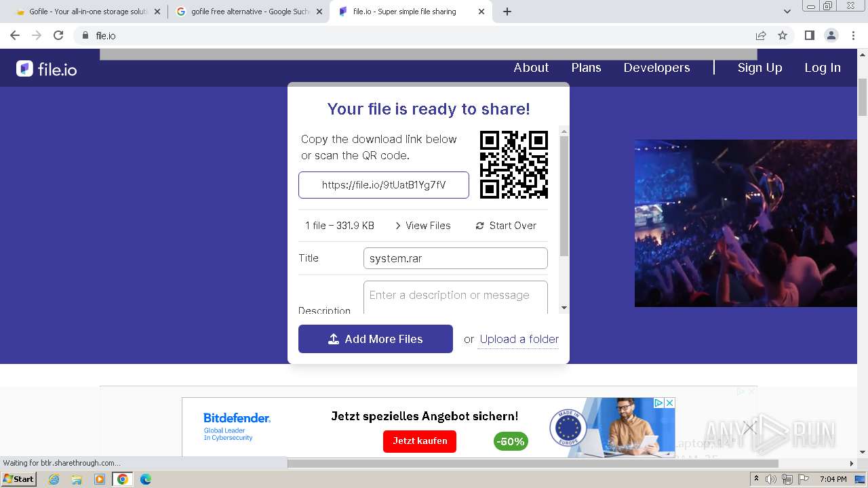Switch to the file.io tab
The width and height of the screenshot is (868, 488).
(410, 12)
